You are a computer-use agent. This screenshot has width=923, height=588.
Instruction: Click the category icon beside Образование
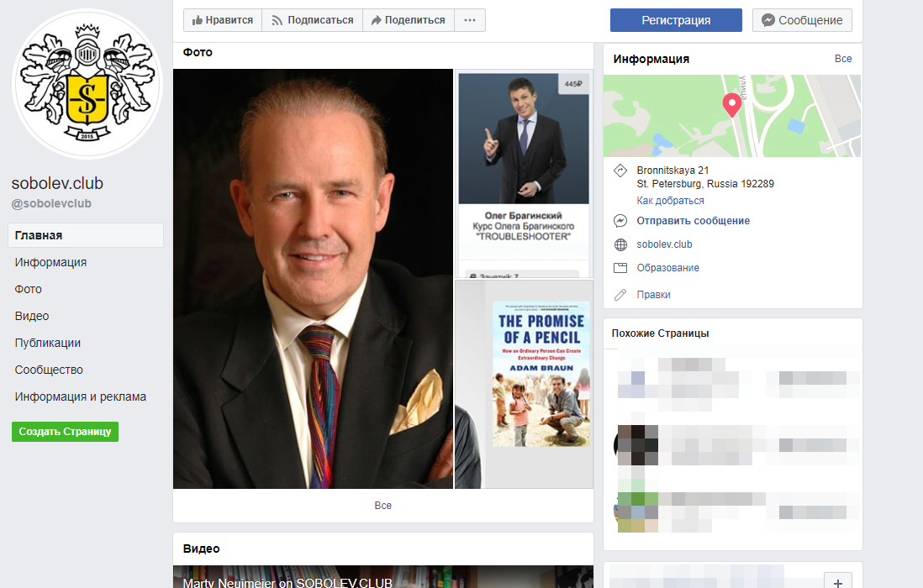[x=620, y=268]
